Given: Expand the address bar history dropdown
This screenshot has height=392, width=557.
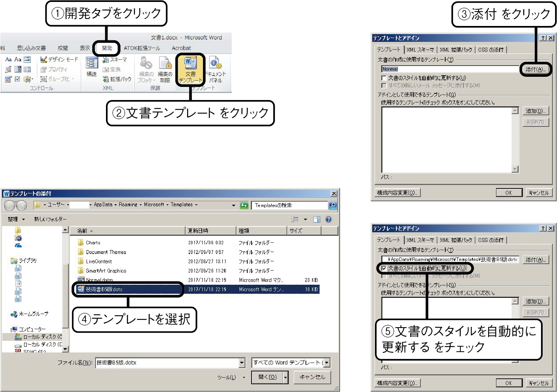Looking at the screenshot, I should click(233, 205).
